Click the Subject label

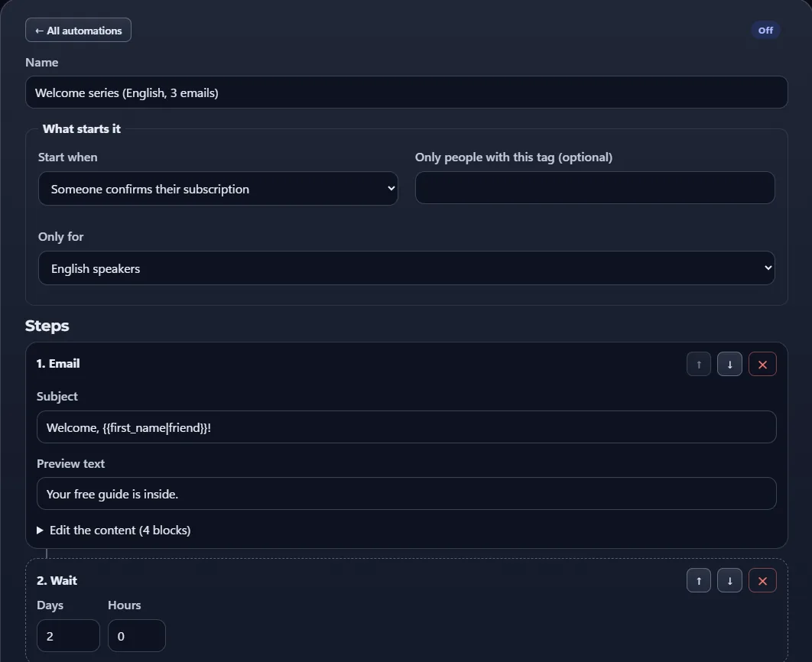pyautogui.click(x=57, y=397)
